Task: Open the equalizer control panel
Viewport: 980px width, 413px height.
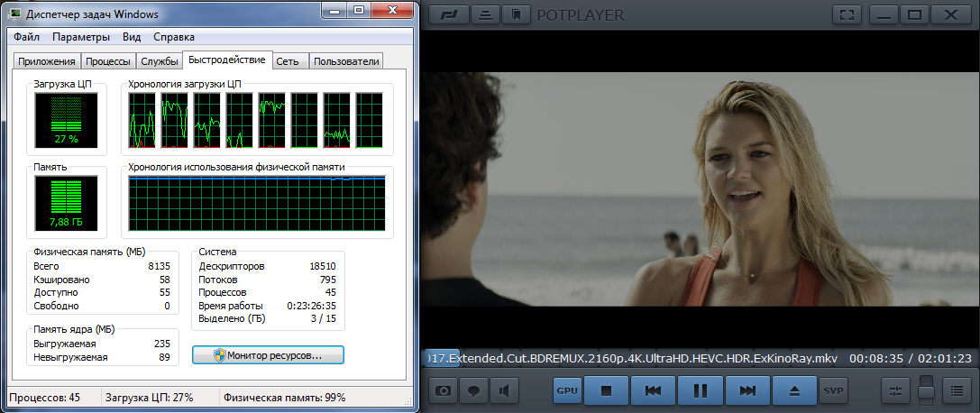Action: pos(895,391)
